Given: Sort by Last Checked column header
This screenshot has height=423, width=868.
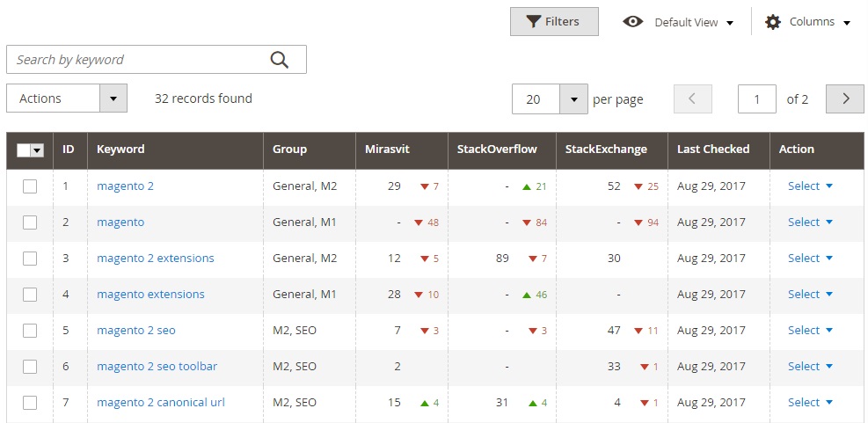Looking at the screenshot, I should 713,150.
